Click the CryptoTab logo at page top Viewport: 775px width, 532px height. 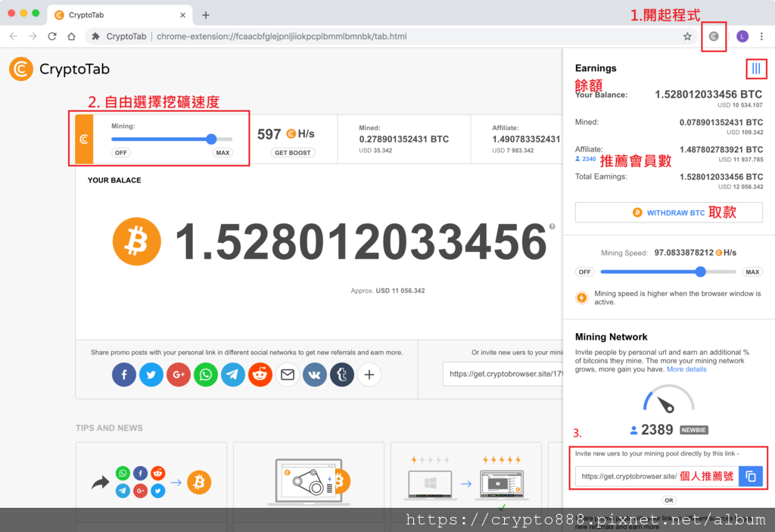(x=59, y=69)
